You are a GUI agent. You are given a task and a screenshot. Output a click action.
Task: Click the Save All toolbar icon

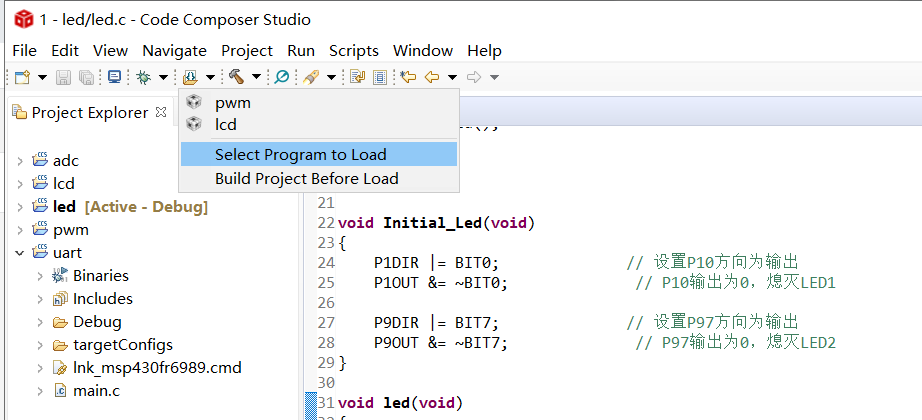coord(86,77)
